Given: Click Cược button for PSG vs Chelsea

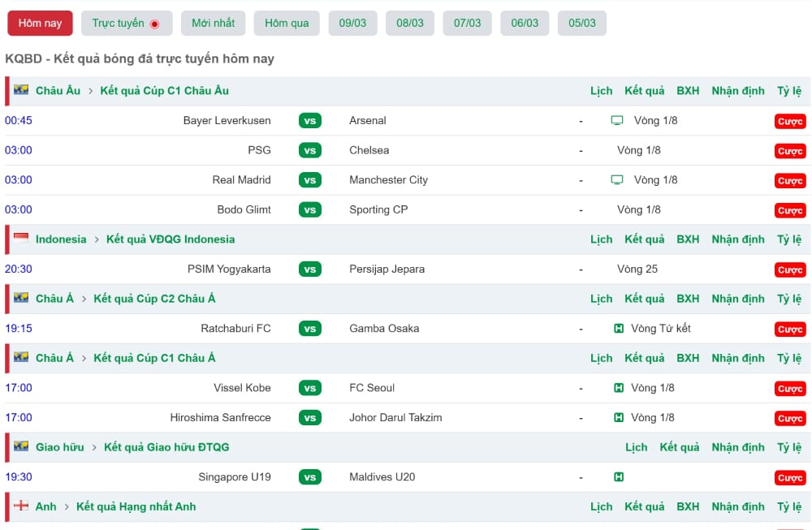Looking at the screenshot, I should [790, 151].
